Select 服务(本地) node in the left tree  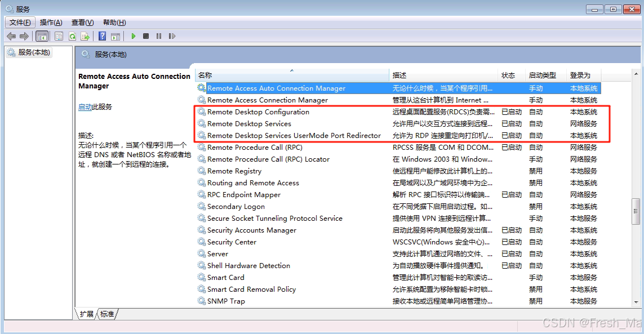[29, 52]
